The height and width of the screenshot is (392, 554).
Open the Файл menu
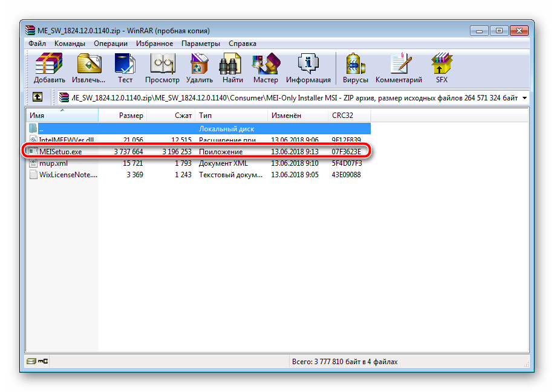point(37,44)
